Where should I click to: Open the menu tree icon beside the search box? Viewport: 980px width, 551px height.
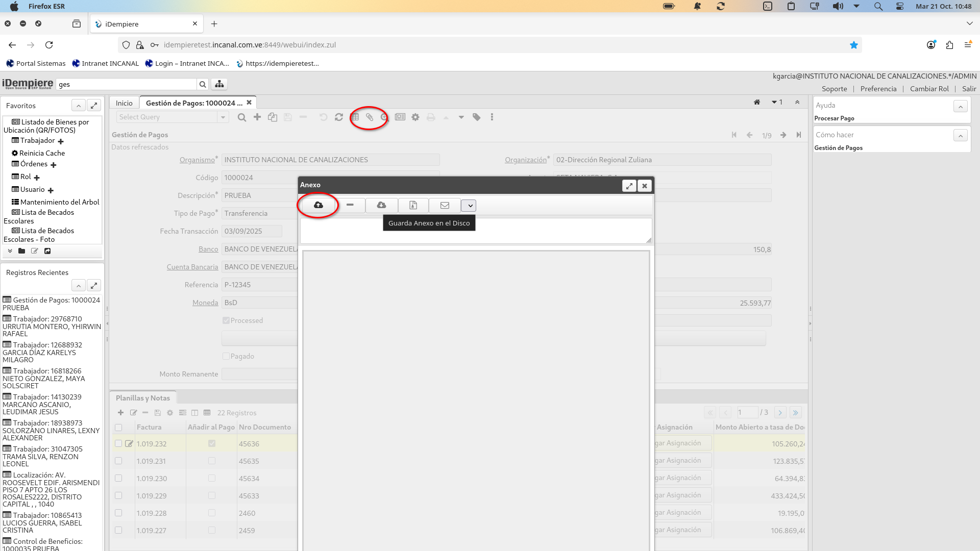tap(219, 84)
